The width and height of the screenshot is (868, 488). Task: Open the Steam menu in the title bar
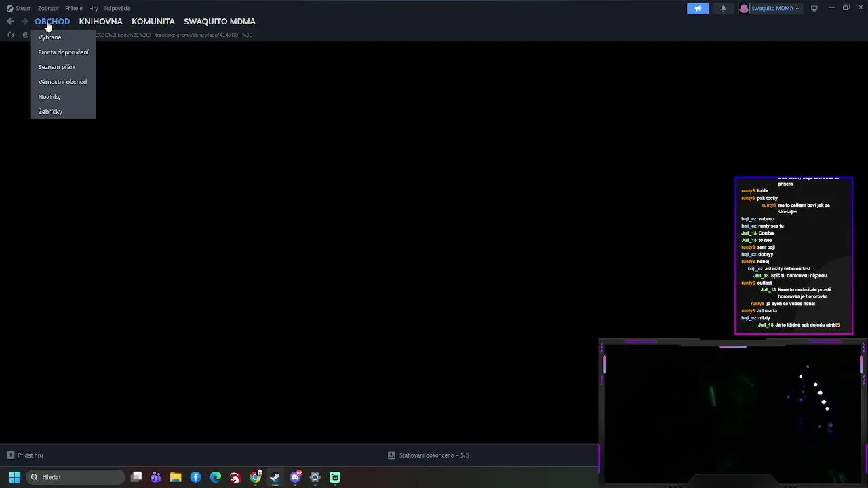pyautogui.click(x=19, y=8)
